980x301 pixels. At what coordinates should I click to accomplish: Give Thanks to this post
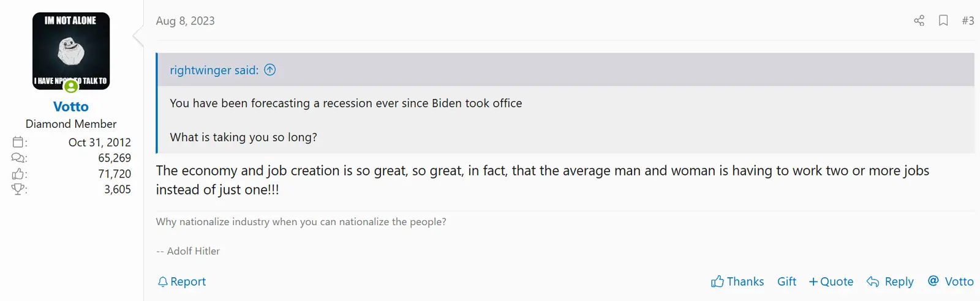tap(737, 281)
